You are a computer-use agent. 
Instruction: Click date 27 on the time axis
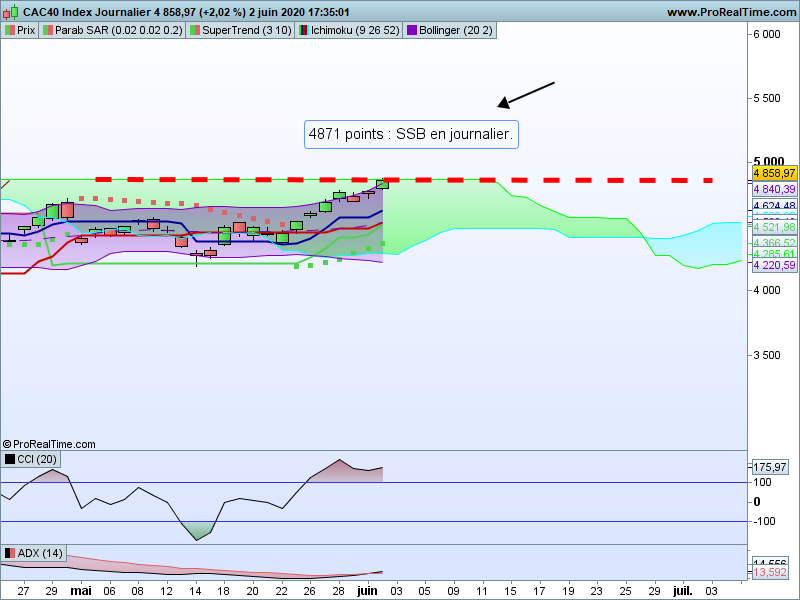[x=23, y=591]
